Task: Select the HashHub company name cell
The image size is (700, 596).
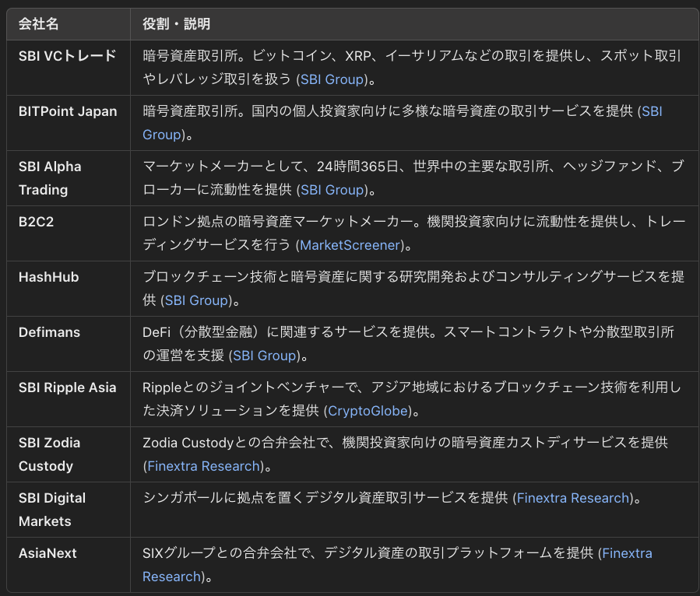Action: [x=69, y=289]
